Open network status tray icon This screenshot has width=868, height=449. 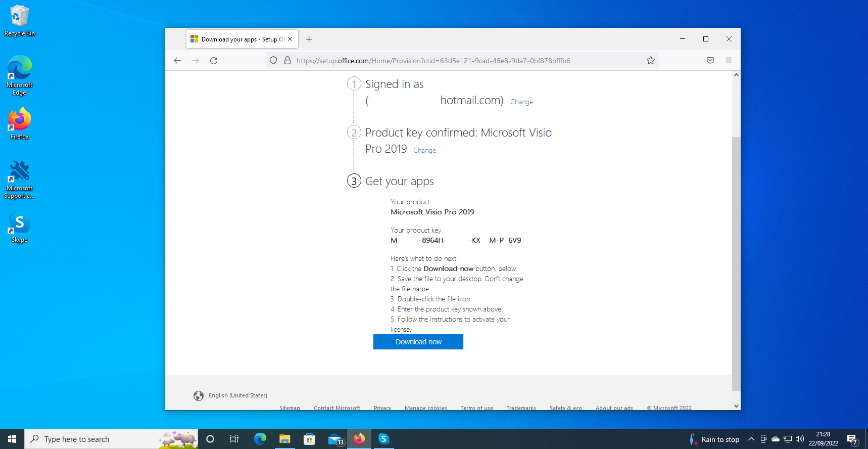point(788,439)
